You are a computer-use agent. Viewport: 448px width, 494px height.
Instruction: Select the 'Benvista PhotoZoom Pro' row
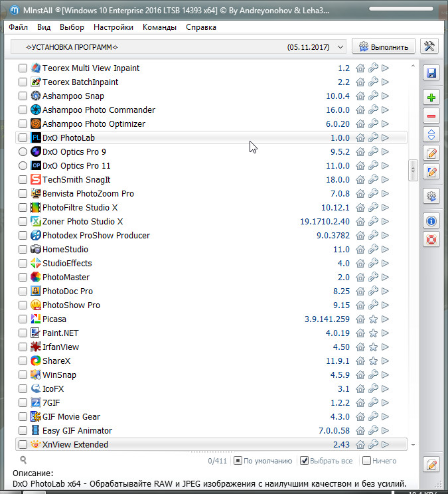point(211,193)
